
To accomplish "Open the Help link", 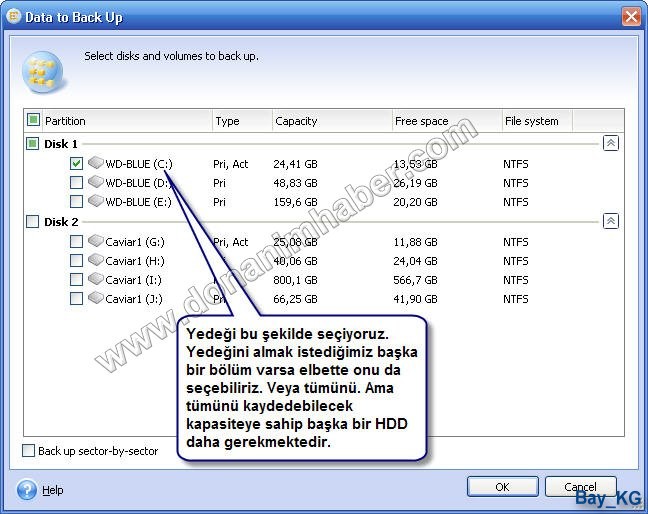I will (53, 490).
